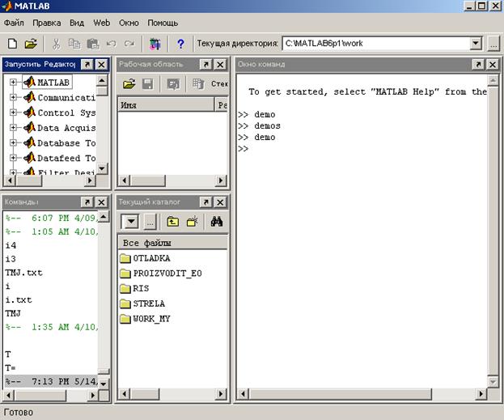Close the Рабочая область panel
The image size is (504, 420).
coord(220,65)
